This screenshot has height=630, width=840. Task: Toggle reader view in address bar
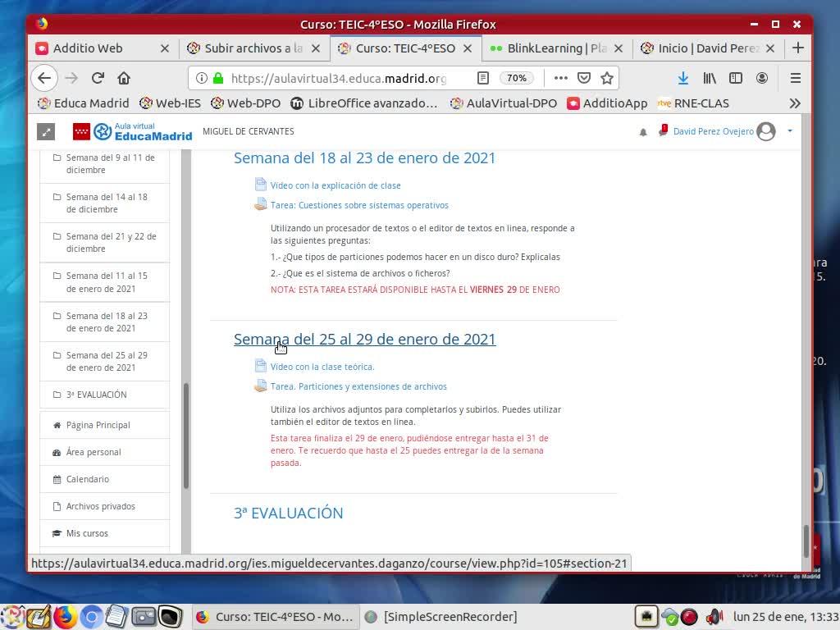482,78
